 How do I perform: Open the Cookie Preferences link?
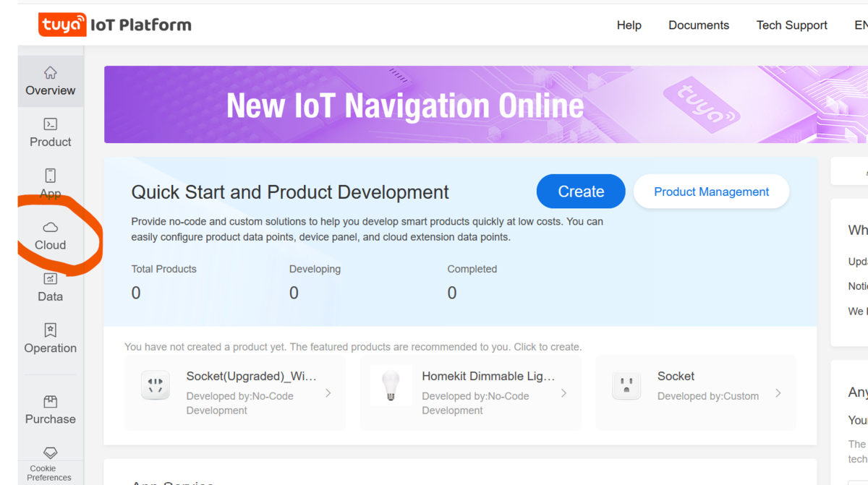49,473
